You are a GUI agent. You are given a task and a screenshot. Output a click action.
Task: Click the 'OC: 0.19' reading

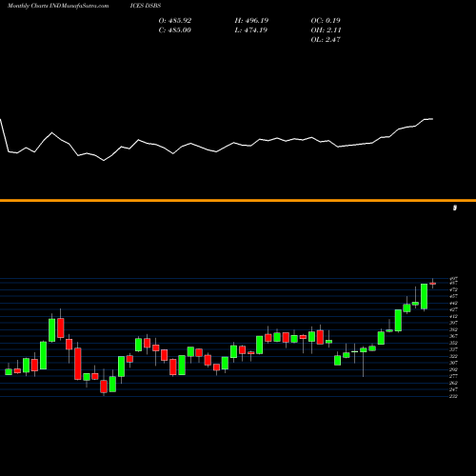[x=326, y=21]
